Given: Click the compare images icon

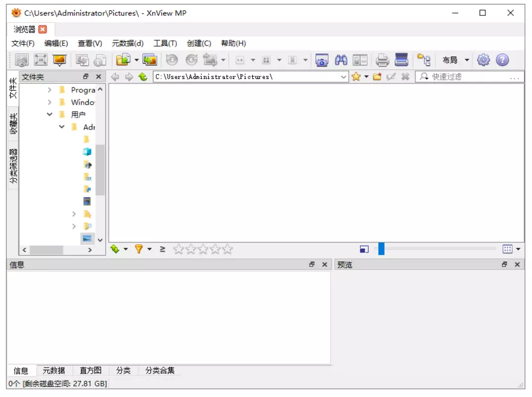Looking at the screenshot, I should (x=360, y=60).
